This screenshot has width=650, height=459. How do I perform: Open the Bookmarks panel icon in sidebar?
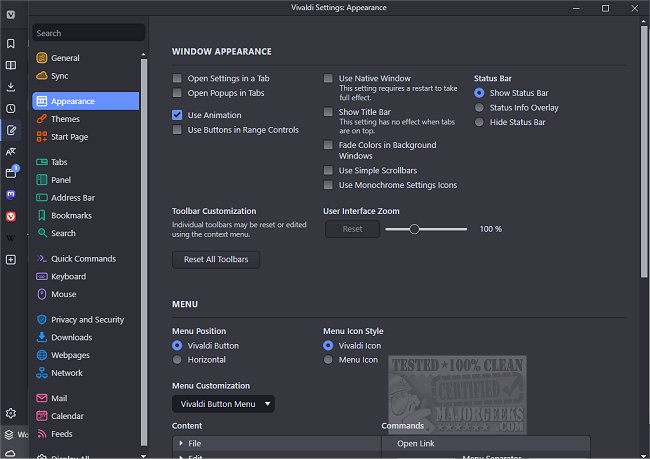11,44
